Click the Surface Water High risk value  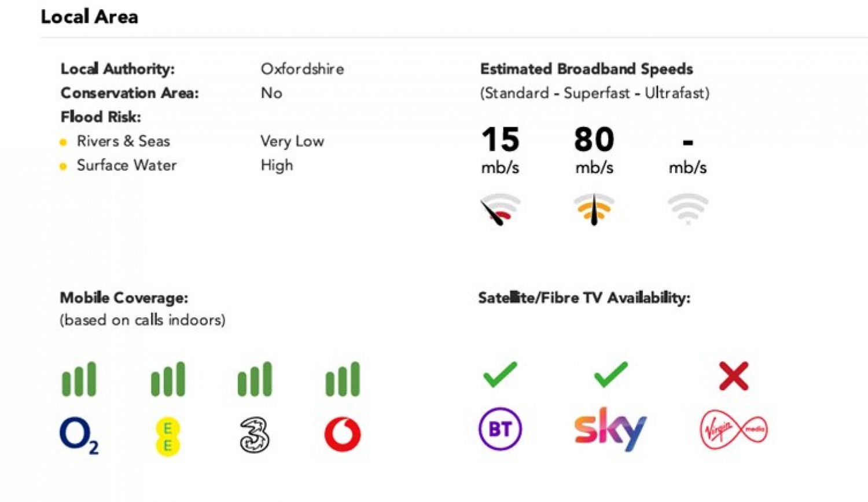pyautogui.click(x=277, y=166)
